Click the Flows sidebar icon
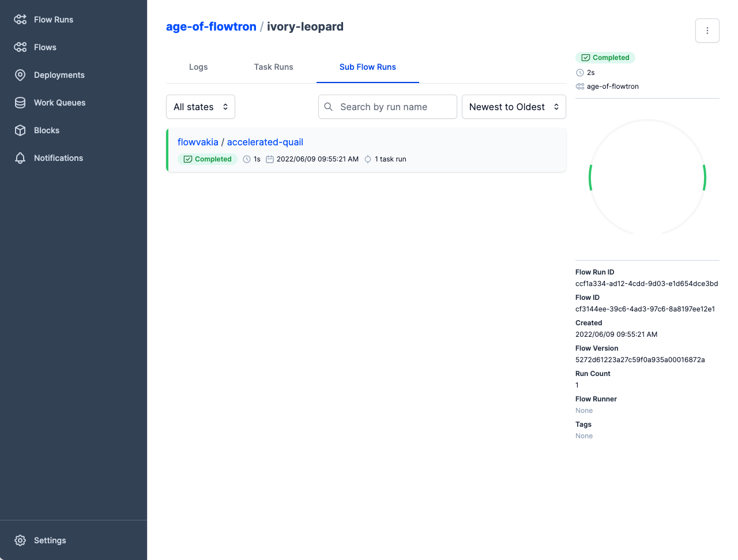 (x=20, y=47)
